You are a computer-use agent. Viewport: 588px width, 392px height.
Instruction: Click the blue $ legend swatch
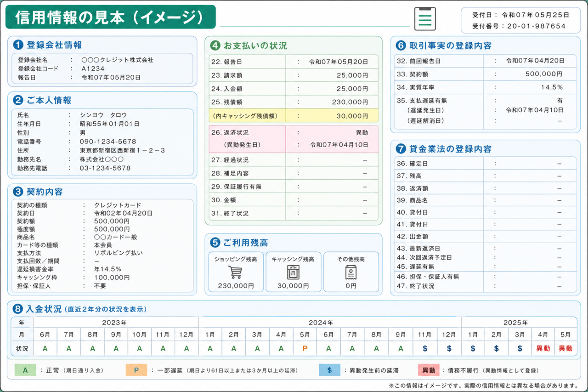(x=330, y=370)
